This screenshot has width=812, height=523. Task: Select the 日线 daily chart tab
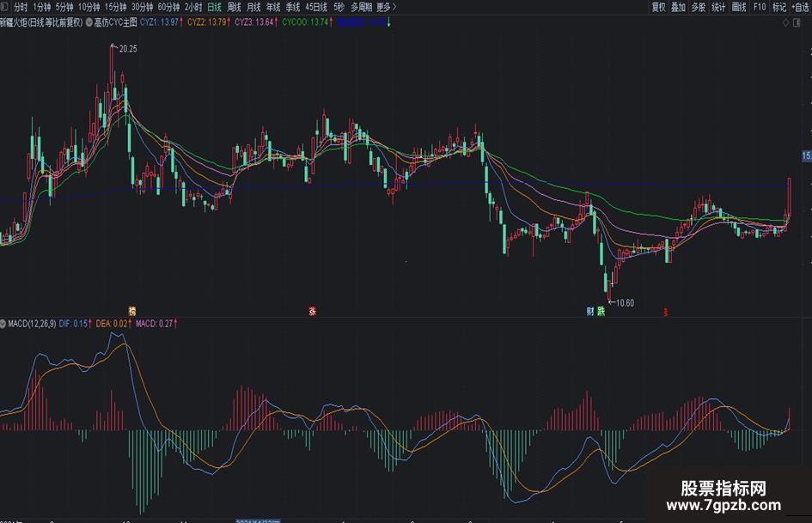215,7
